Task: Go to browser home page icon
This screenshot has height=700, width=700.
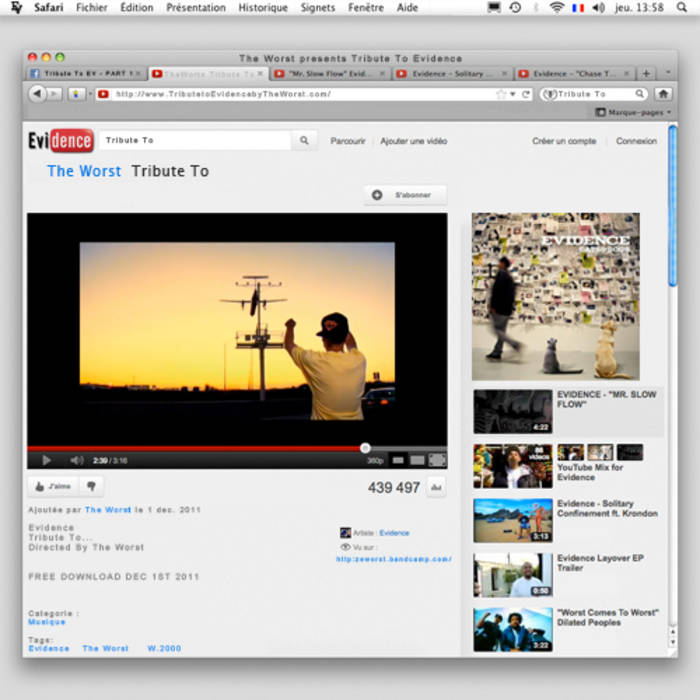Action: (662, 94)
